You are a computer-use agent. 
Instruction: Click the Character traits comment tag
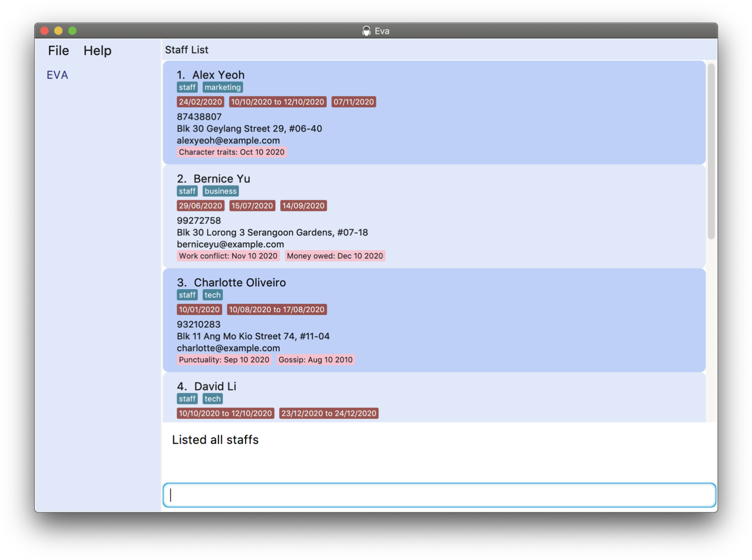tap(232, 152)
